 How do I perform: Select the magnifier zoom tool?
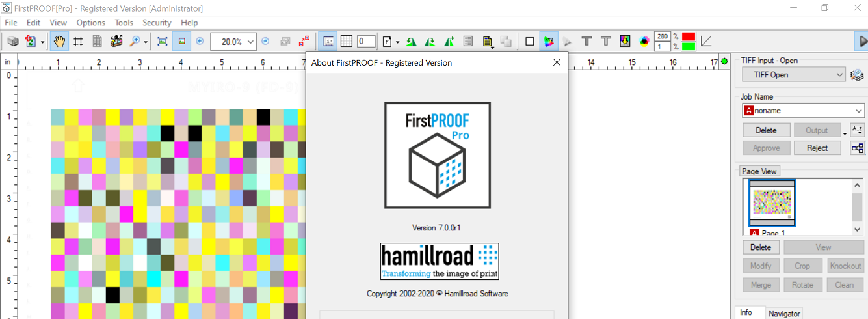(135, 41)
